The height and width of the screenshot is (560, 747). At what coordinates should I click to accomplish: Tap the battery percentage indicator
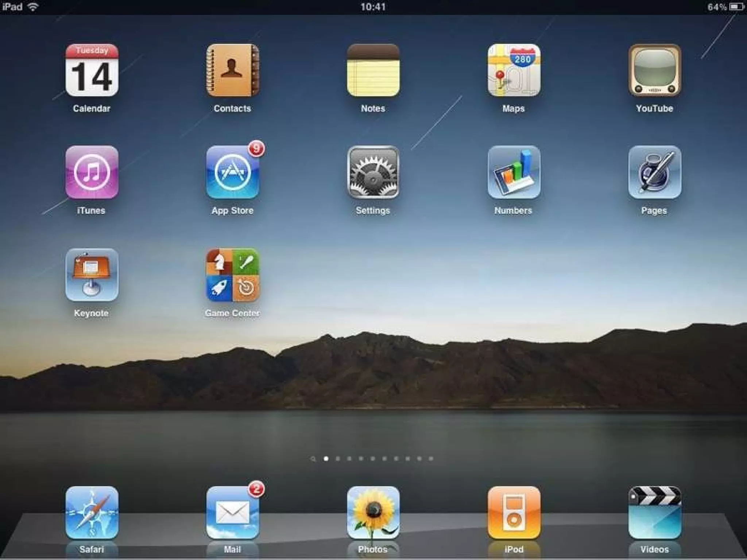click(x=717, y=7)
